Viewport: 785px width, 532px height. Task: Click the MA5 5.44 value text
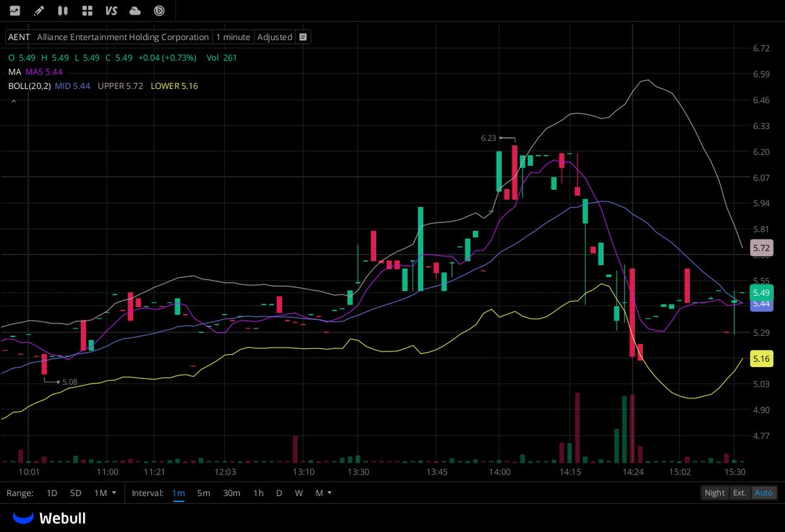click(44, 72)
